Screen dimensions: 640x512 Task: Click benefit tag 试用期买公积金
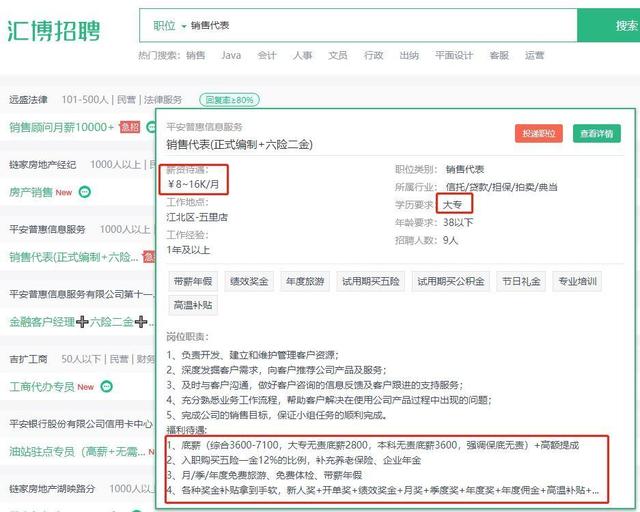pos(451,281)
